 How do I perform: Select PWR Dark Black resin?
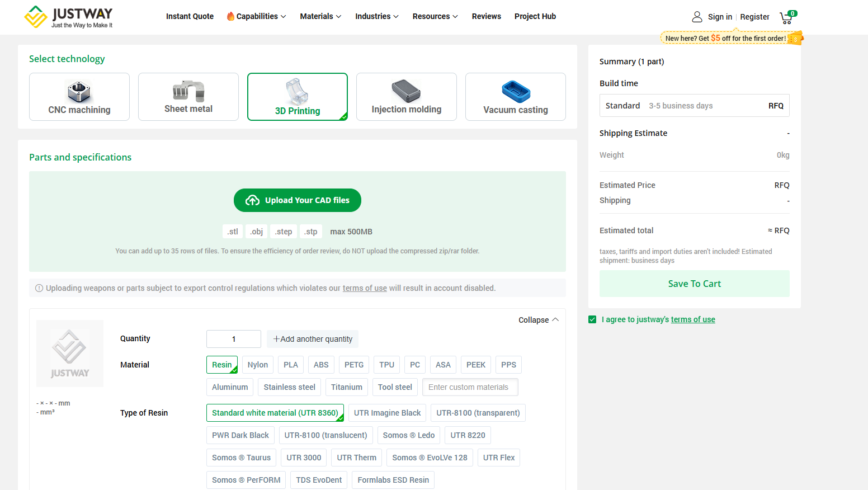240,435
